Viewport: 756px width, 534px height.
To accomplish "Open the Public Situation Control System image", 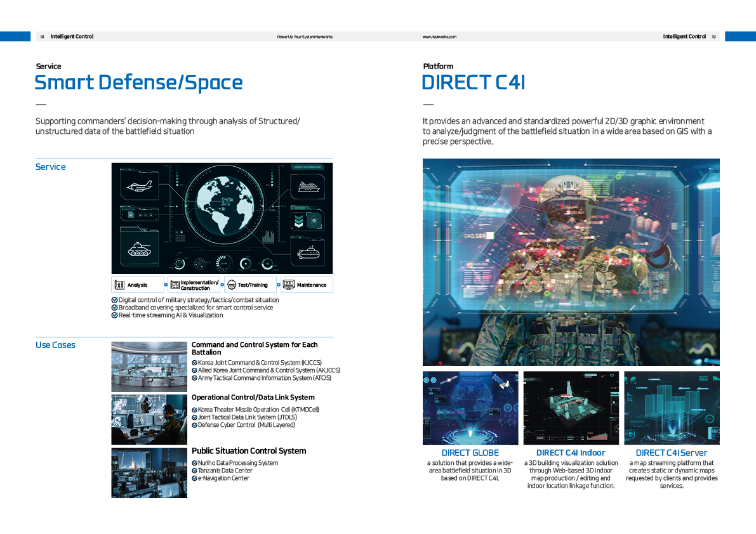I will pos(149,473).
